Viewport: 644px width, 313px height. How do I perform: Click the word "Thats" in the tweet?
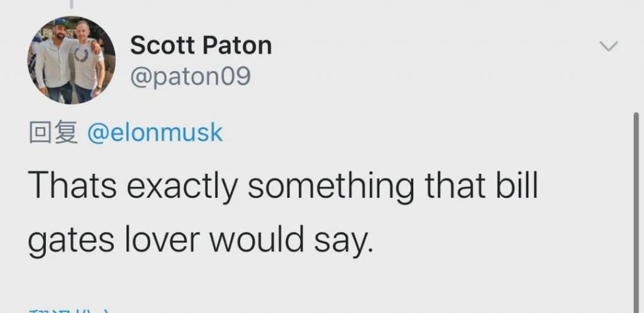(72, 186)
